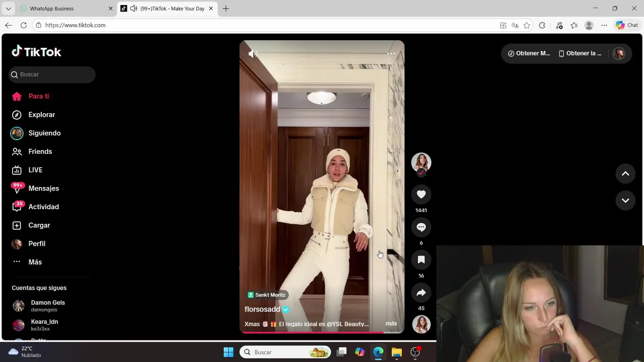The width and height of the screenshot is (644, 362).
Task: Expand the caption with más
Action: [391, 324]
